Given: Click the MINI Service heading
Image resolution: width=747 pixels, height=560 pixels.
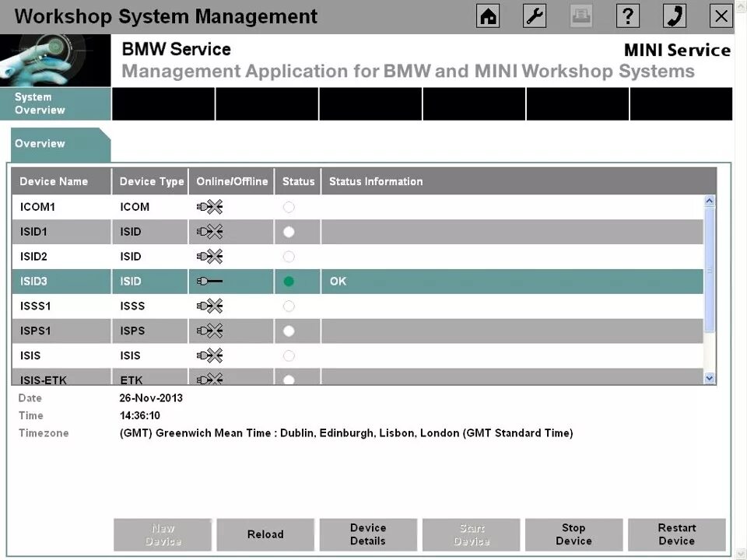Looking at the screenshot, I should [x=677, y=50].
